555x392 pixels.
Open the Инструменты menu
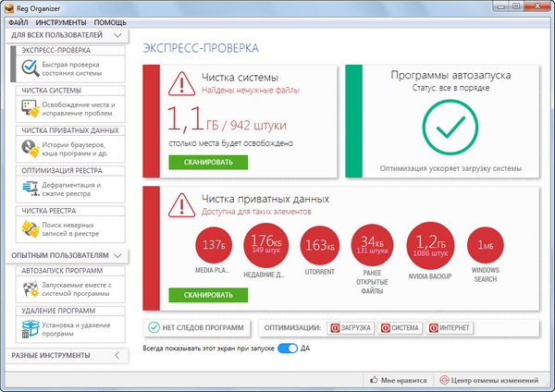pos(61,20)
